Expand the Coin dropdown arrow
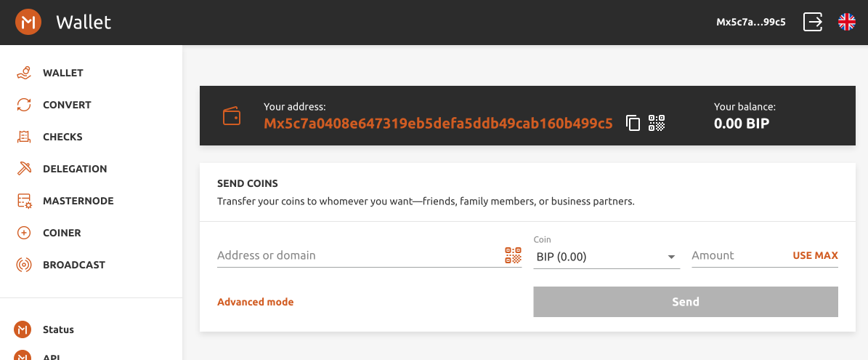Image resolution: width=868 pixels, height=360 pixels. 671,257
